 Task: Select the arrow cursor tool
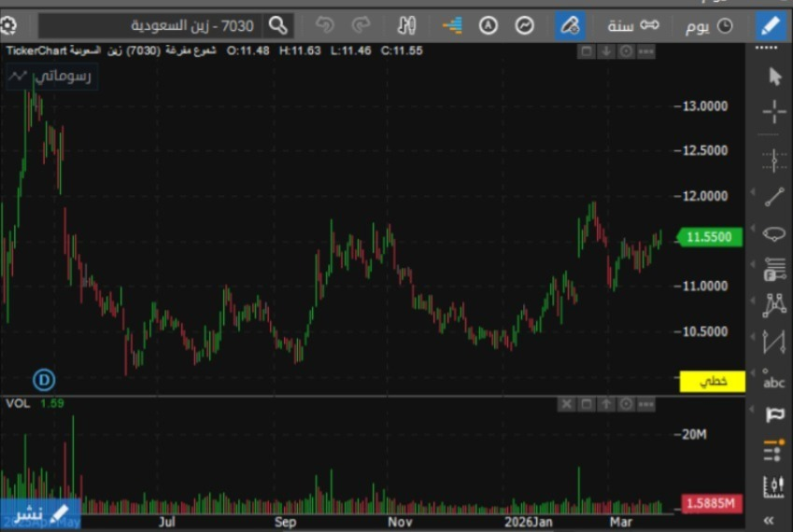(775, 77)
